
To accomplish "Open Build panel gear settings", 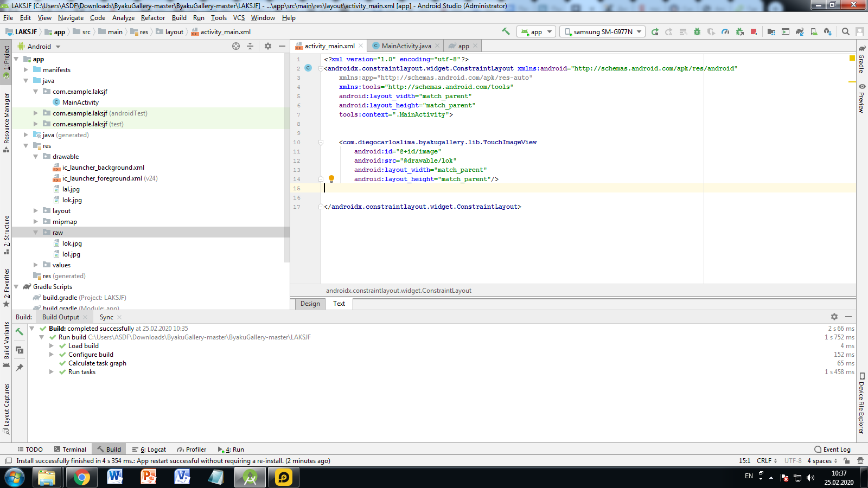I will pos(834,317).
